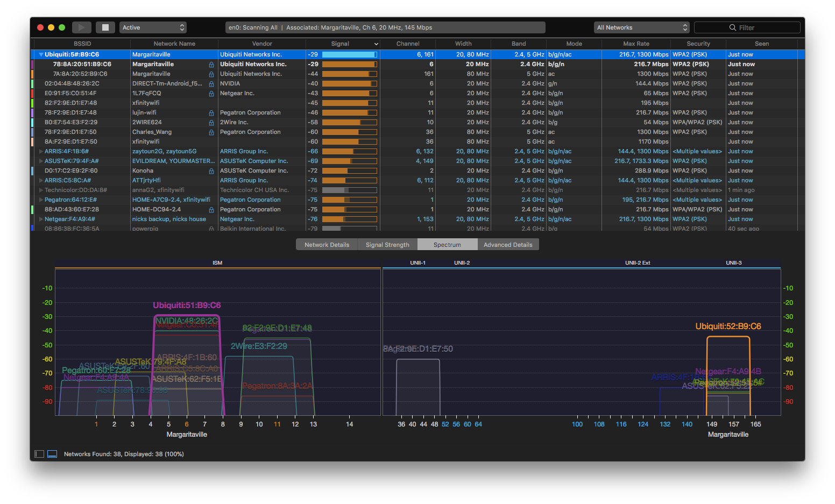Collapse the Ubiquiti:5#:B9:C6 group
The height and width of the screenshot is (504, 835).
[41, 55]
